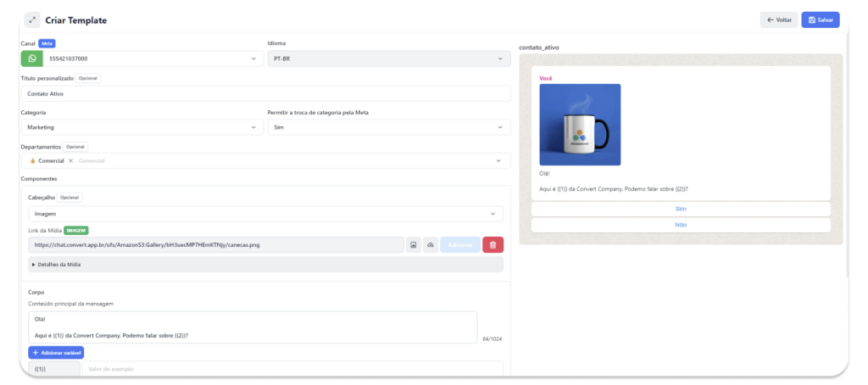Click the Você sender name in preview
Image resolution: width=868 pixels, height=385 pixels.
[546, 78]
